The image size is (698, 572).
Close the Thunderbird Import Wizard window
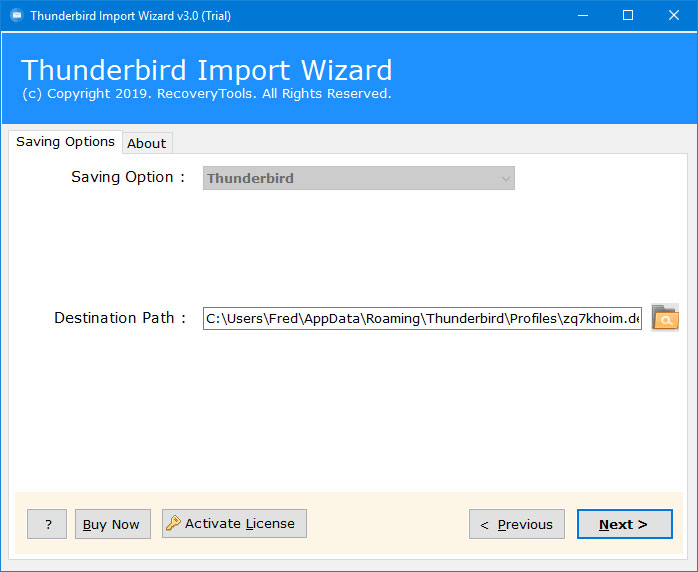[674, 16]
